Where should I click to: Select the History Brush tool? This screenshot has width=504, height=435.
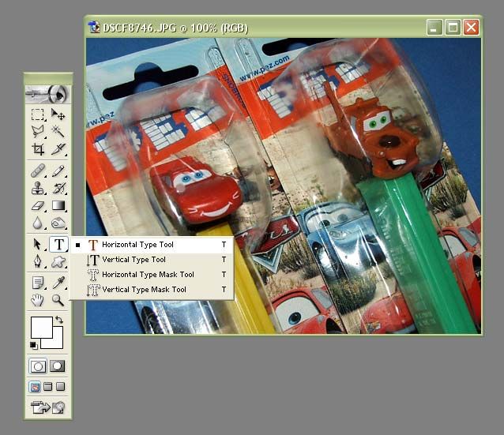(58, 188)
